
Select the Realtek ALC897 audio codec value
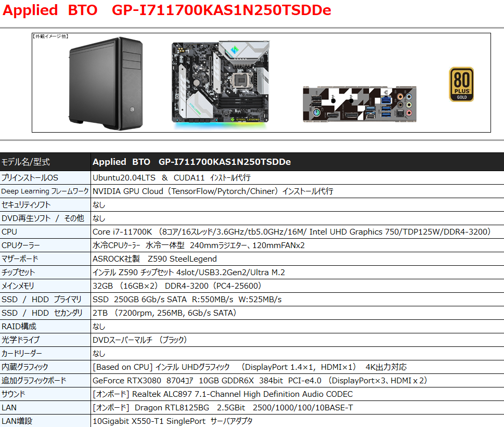point(223,394)
